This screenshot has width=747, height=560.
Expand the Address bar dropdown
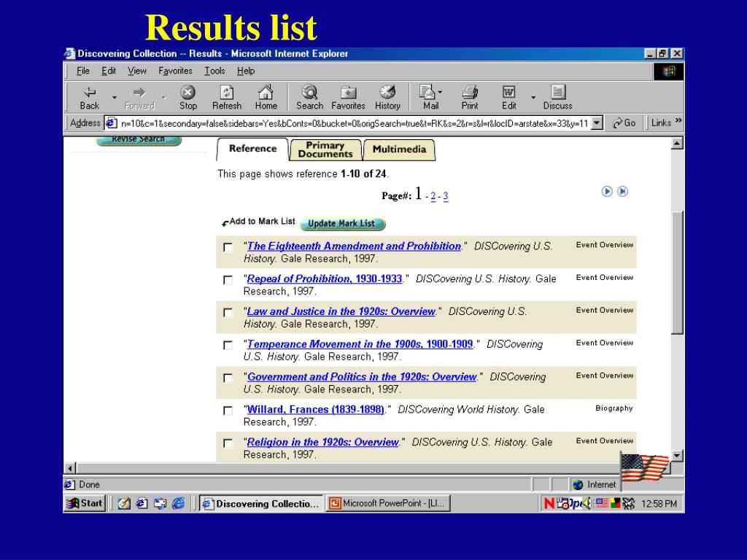pyautogui.click(x=597, y=122)
